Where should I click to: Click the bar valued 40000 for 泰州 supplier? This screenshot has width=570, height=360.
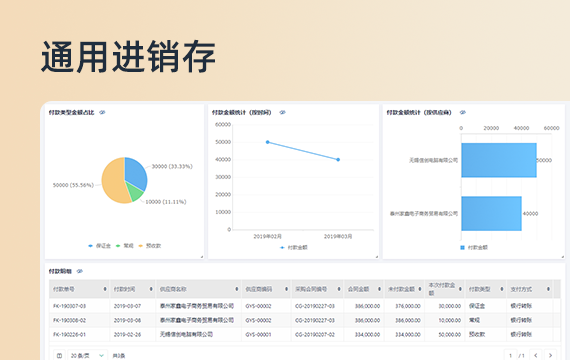[491, 213]
